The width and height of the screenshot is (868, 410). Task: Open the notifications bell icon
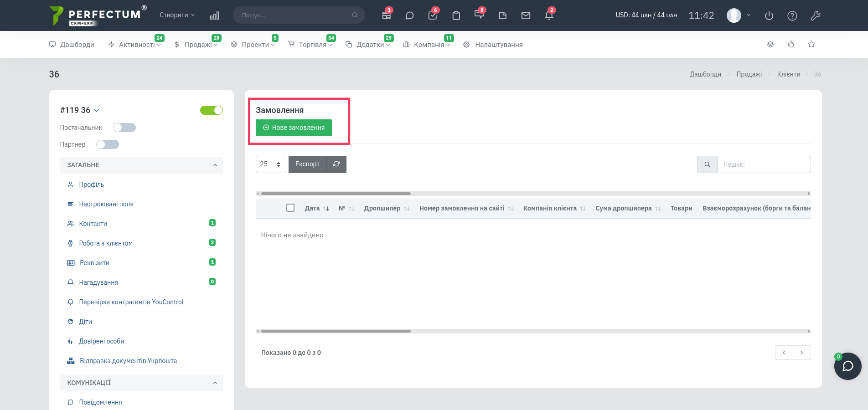coord(549,15)
